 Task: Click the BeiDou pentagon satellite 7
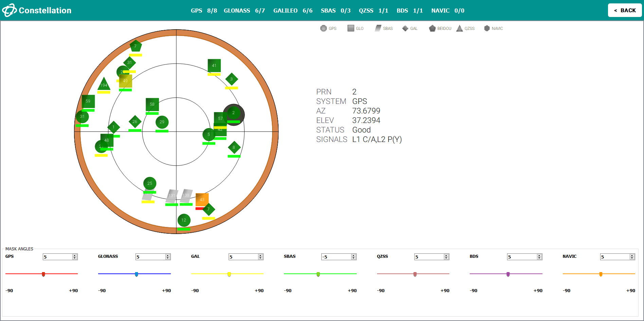(x=135, y=46)
